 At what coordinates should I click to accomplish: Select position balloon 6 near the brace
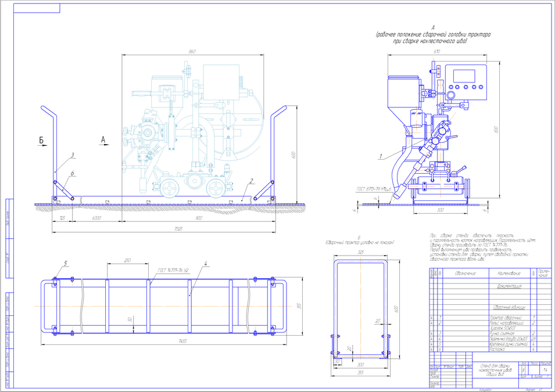point(72,174)
